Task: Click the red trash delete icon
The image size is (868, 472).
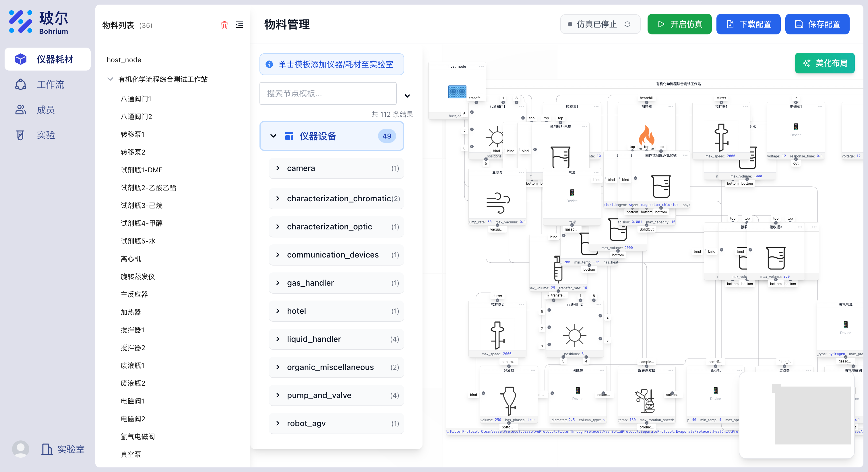Action: coord(224,25)
